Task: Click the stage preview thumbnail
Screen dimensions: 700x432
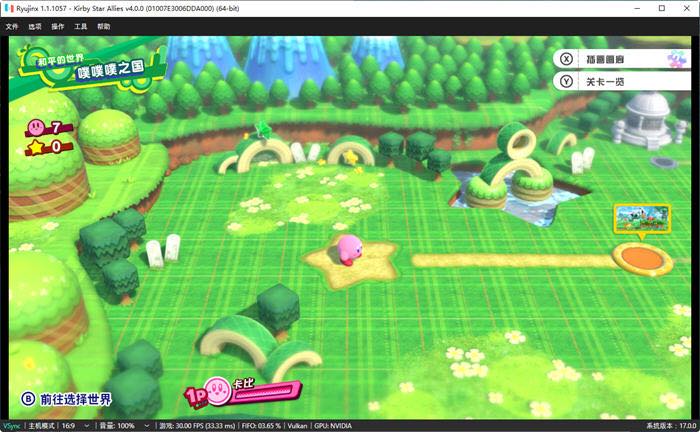Action: 642,216
